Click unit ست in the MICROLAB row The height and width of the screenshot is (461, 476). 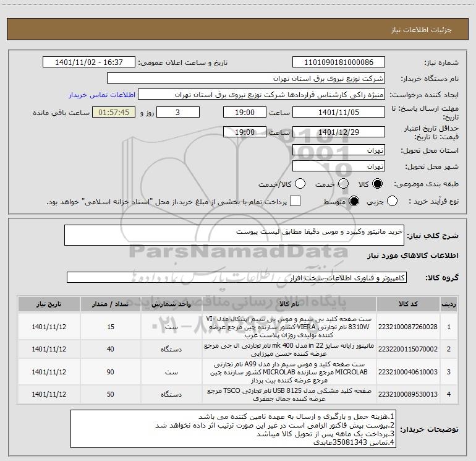[171, 373]
